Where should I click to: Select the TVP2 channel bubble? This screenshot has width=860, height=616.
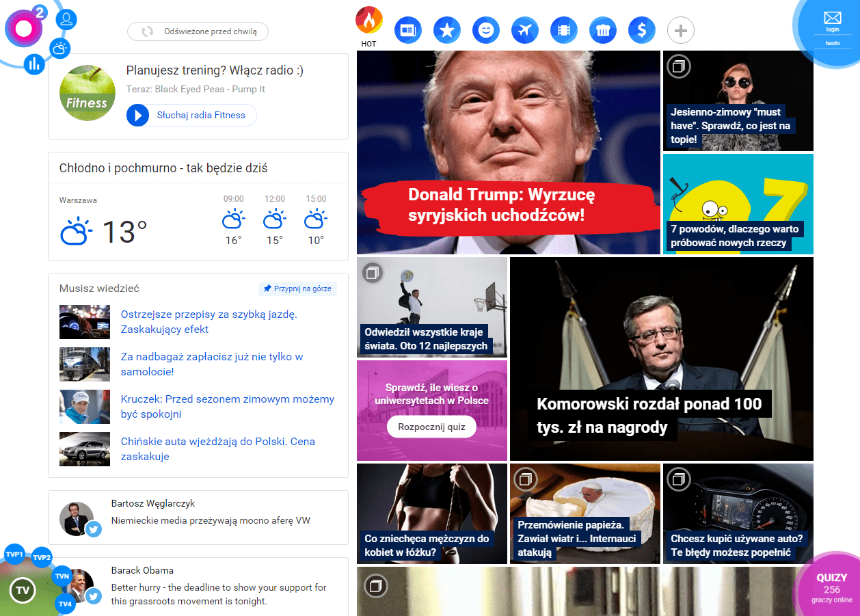(x=42, y=558)
